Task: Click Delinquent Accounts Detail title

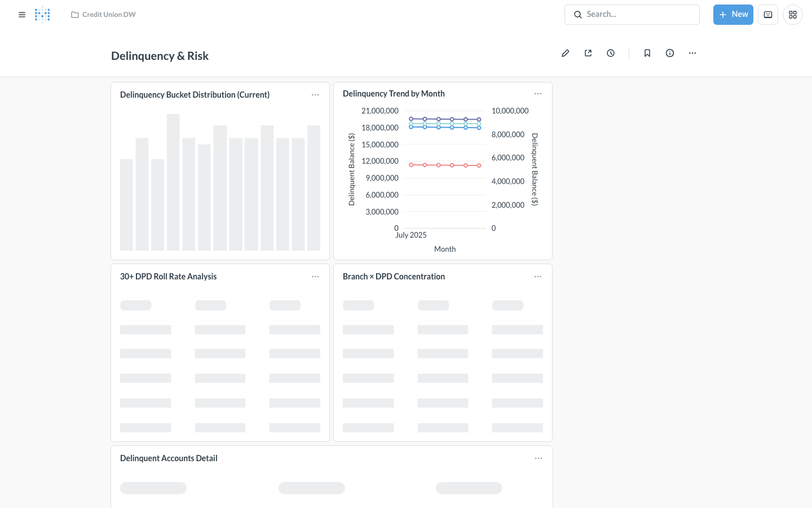Action: coord(169,458)
